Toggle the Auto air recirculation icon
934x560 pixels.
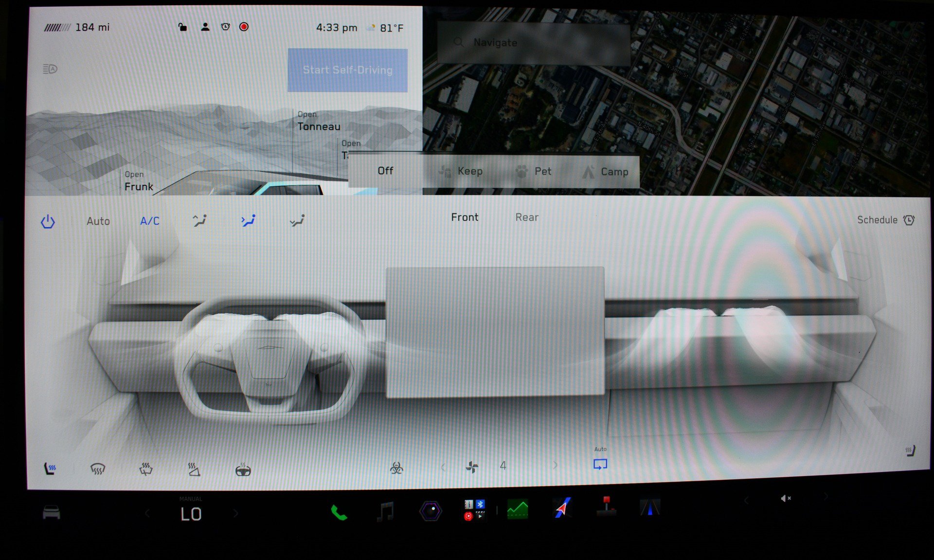click(600, 465)
